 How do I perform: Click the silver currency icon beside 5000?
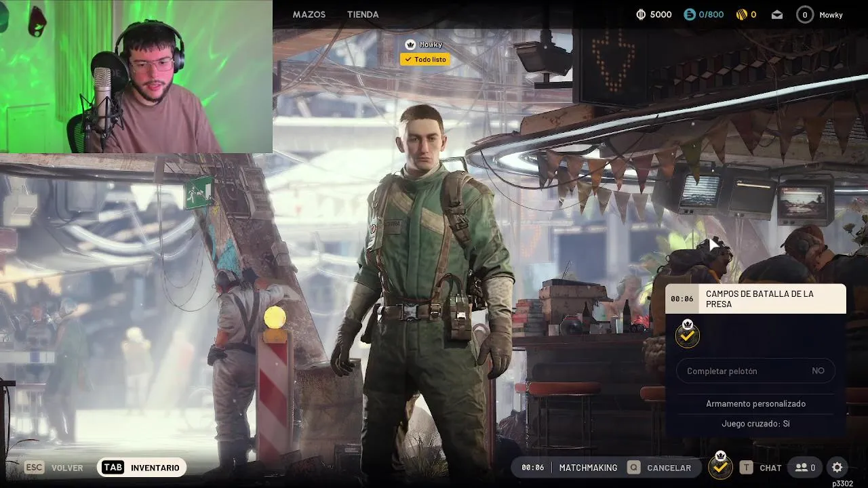[641, 14]
